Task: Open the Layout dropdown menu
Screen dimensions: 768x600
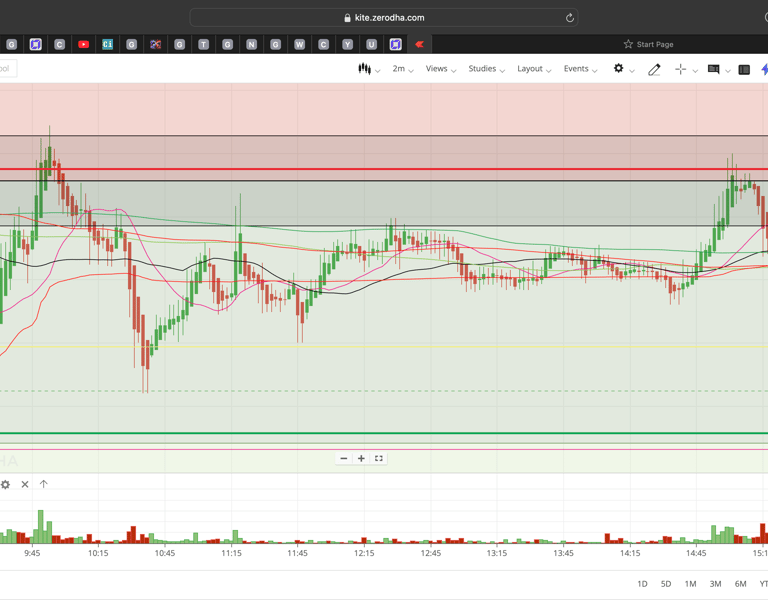Action: pyautogui.click(x=534, y=69)
